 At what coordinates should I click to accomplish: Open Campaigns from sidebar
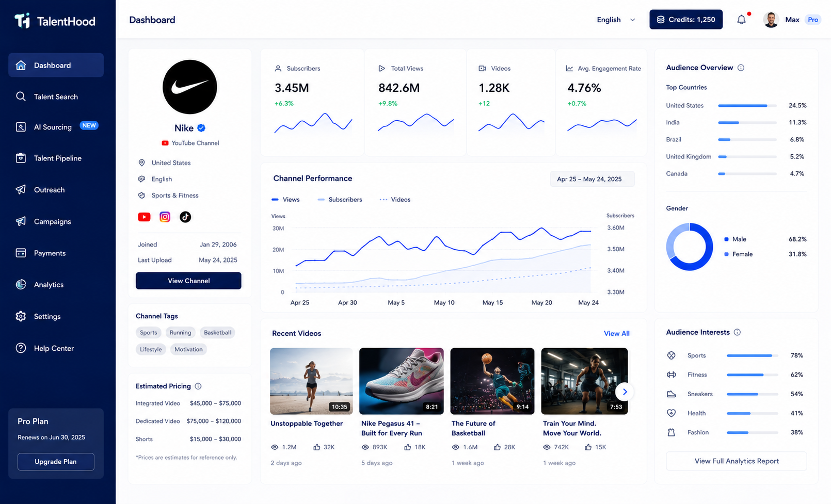(56, 221)
